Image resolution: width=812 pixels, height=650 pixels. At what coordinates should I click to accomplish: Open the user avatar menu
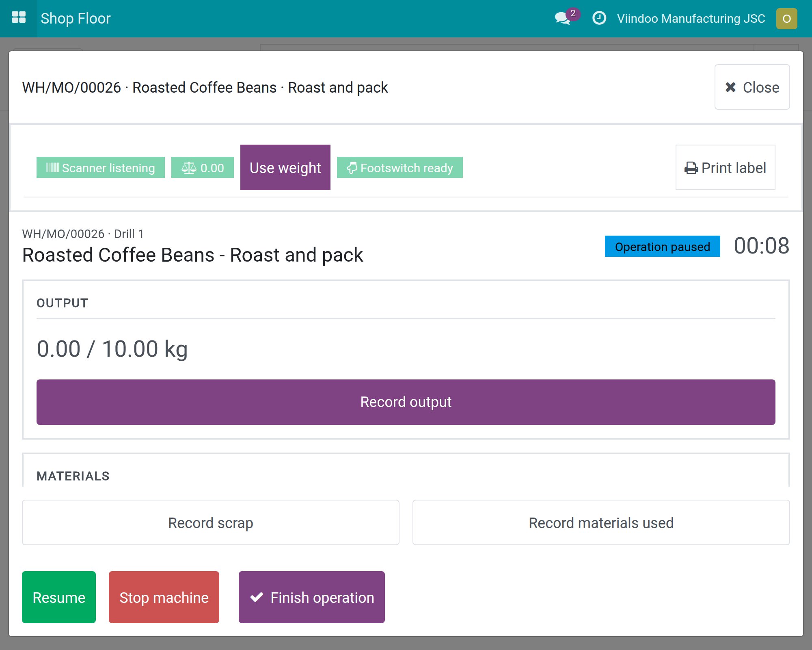[x=786, y=19]
